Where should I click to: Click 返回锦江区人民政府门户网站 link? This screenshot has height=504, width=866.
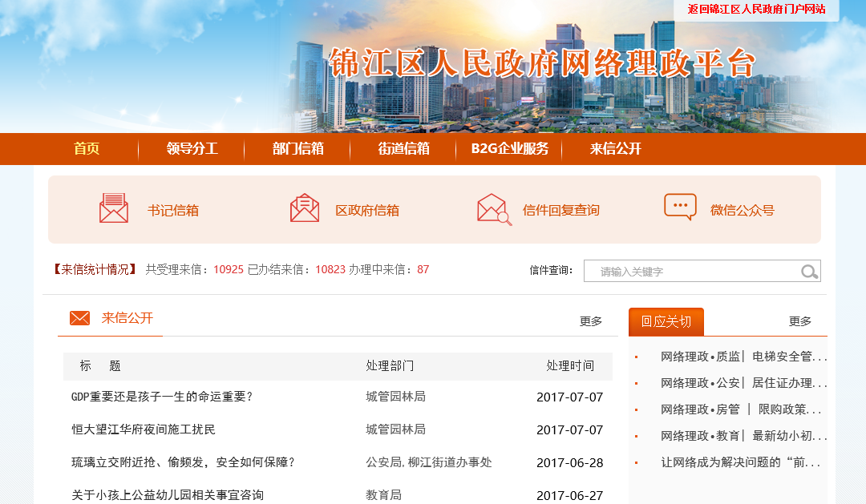click(756, 10)
